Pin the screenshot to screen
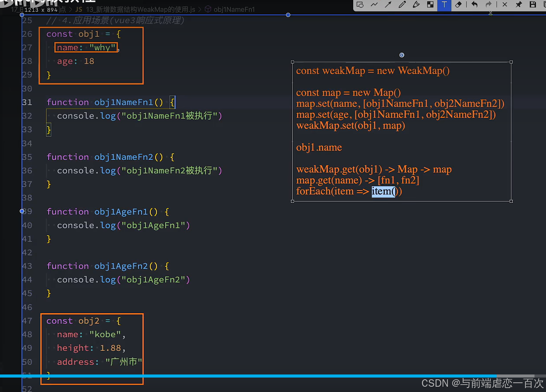 (519, 5)
